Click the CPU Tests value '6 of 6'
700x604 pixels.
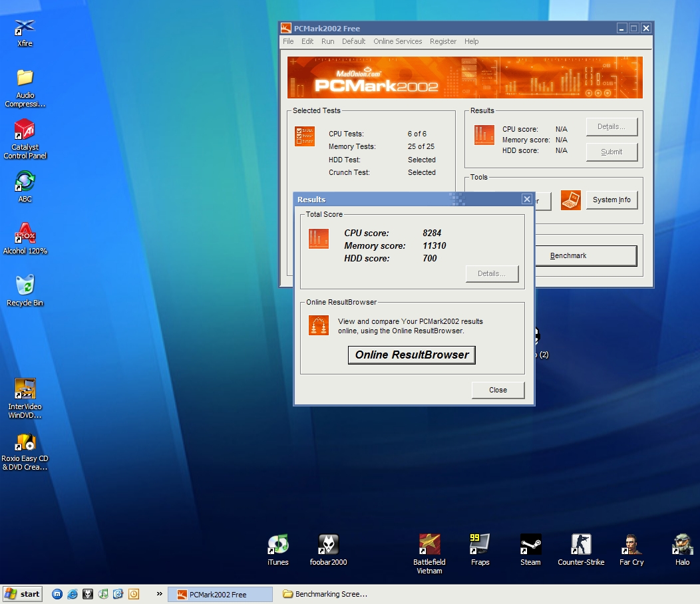pyautogui.click(x=417, y=134)
